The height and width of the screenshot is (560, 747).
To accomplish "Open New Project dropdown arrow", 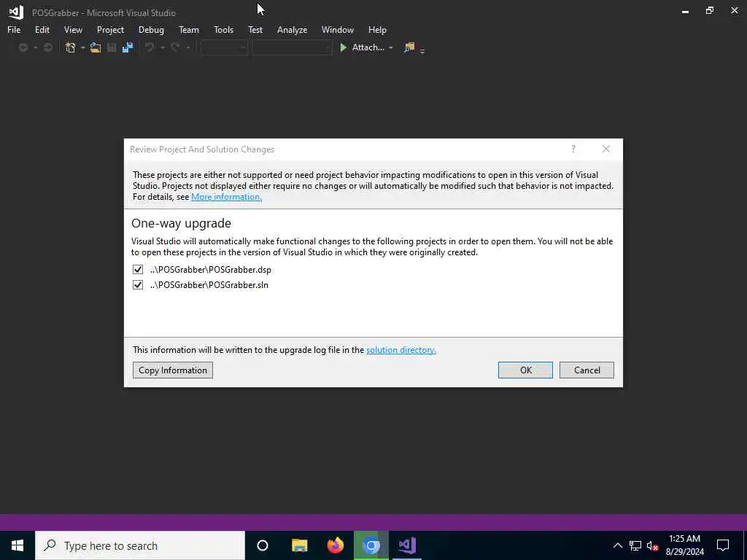I will click(82, 47).
